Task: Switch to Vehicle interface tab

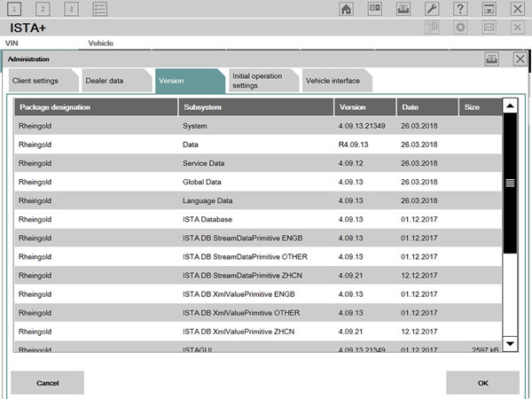Action: 332,81
